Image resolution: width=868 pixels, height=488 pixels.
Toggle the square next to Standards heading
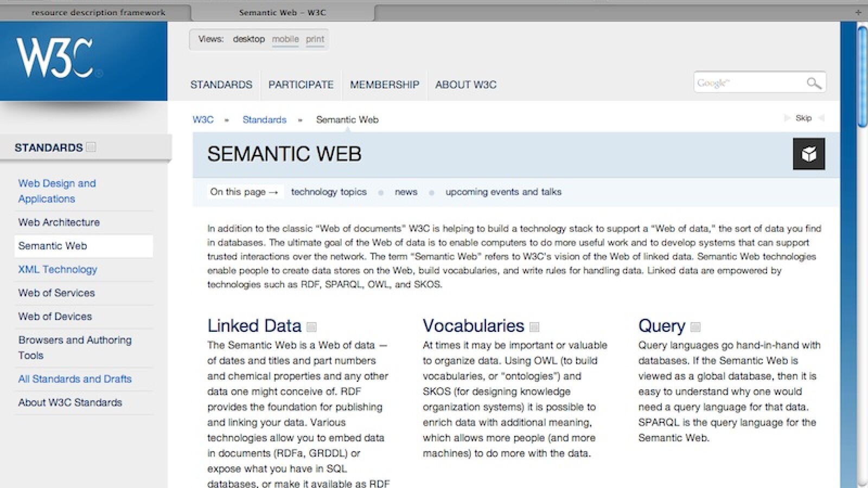pos(91,147)
